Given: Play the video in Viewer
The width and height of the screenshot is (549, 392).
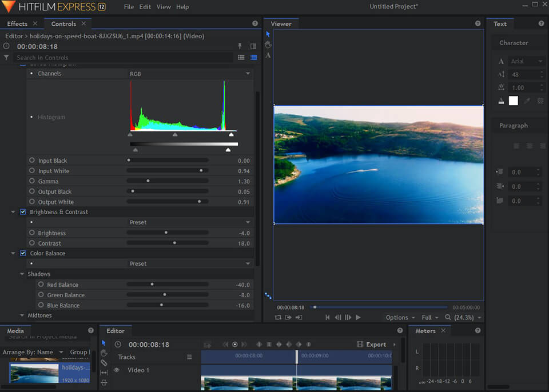Looking at the screenshot, I should pos(358,318).
